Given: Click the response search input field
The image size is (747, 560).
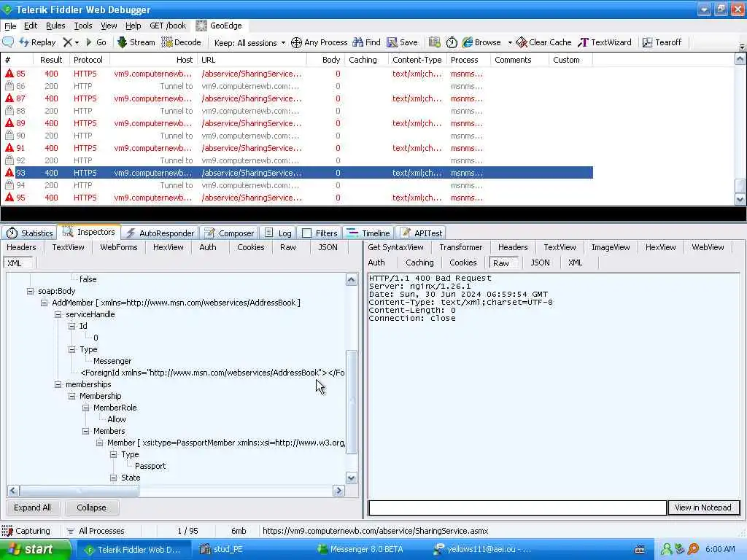Looking at the screenshot, I should (x=517, y=507).
